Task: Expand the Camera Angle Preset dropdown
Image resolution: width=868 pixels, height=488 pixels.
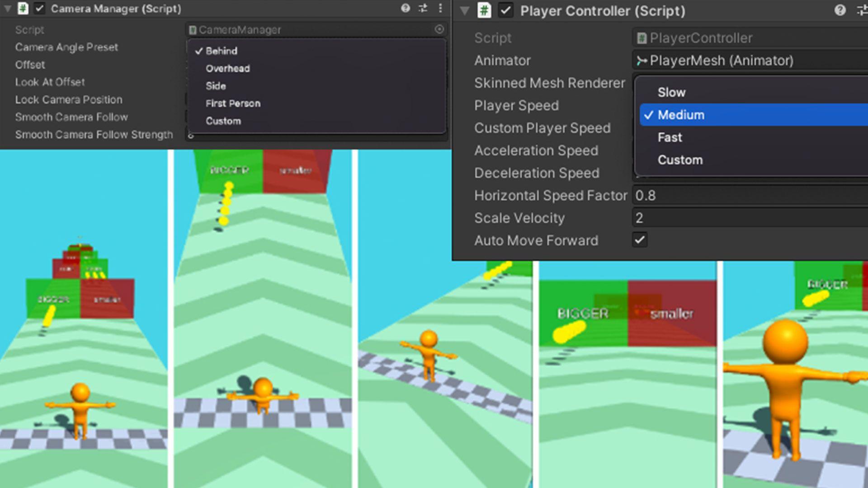Action: (316, 47)
